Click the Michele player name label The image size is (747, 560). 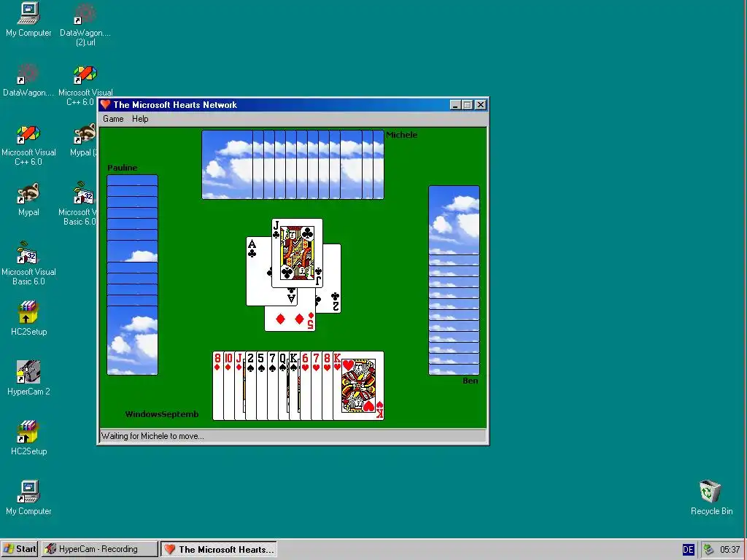(402, 135)
